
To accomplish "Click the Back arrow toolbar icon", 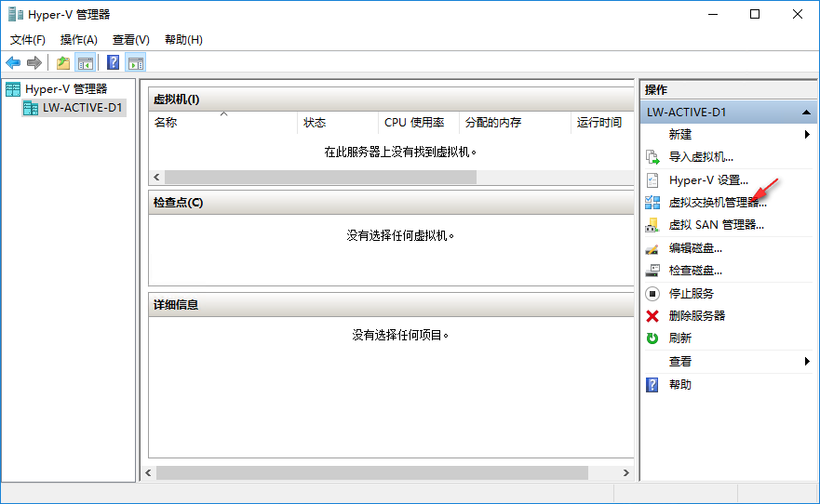I will 13,63.
